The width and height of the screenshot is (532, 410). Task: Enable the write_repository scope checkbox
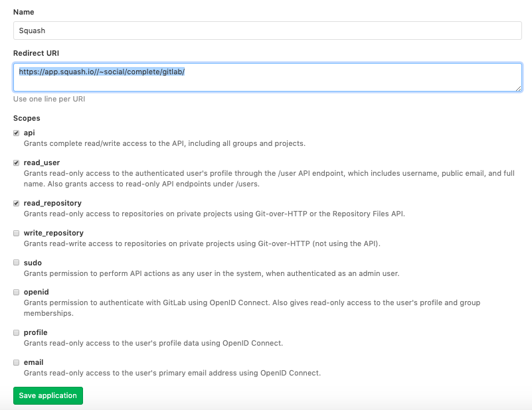pos(17,233)
